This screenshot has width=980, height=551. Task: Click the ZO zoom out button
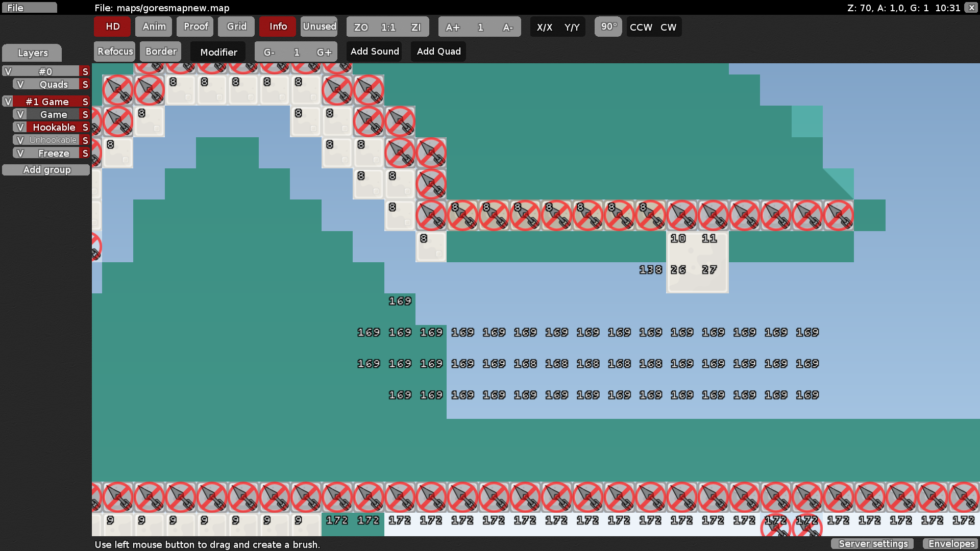[361, 27]
